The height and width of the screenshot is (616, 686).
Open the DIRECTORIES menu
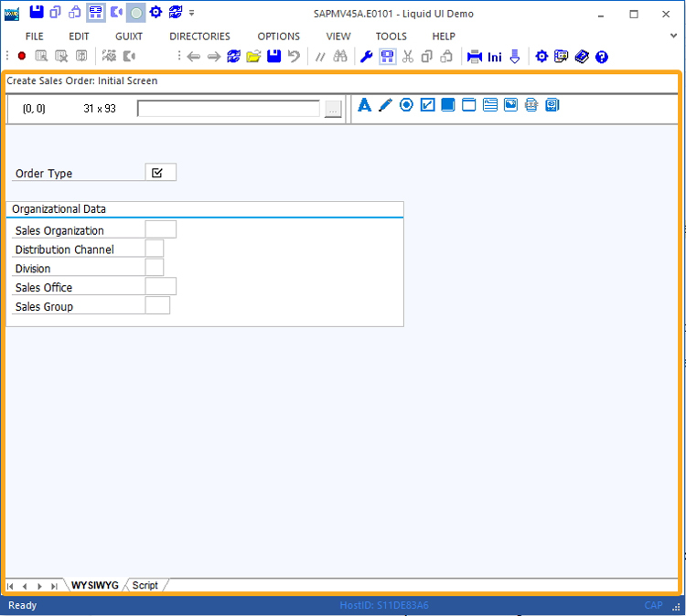point(199,36)
